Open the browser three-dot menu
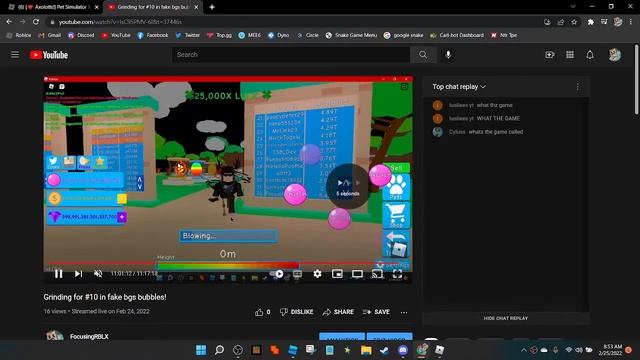640x360 pixels. pos(631,22)
